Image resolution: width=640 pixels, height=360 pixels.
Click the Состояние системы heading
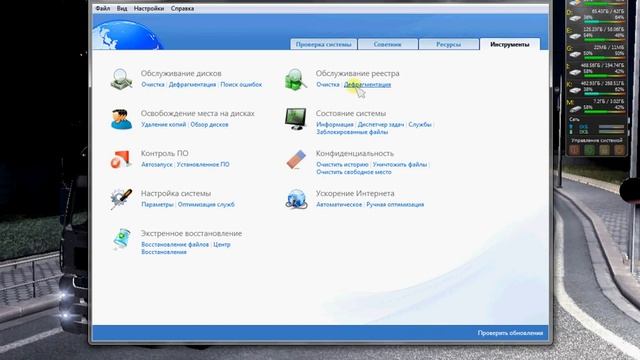(351, 113)
